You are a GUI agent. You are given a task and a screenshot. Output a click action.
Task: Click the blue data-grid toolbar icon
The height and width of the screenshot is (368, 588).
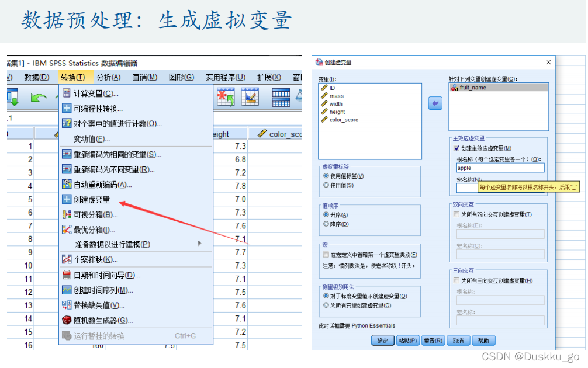coord(281,98)
